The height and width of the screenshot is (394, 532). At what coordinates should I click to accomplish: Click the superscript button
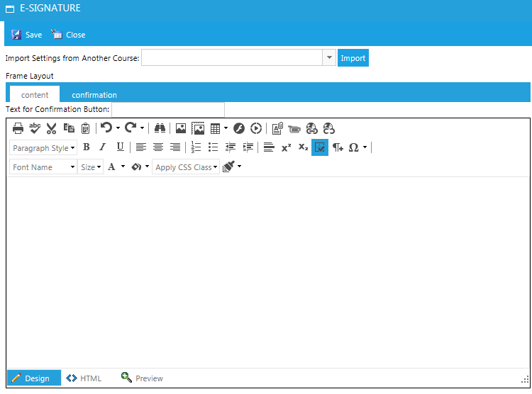pyautogui.click(x=286, y=147)
